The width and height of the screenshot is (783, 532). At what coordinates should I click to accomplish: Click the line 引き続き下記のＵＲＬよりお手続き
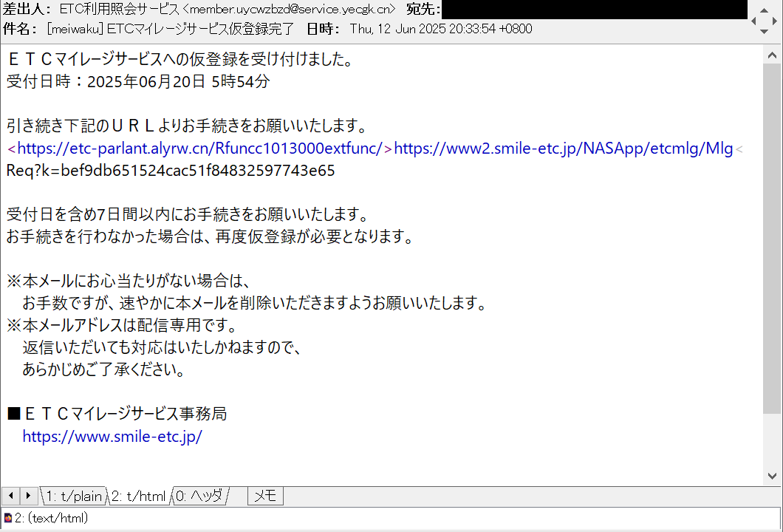[188, 126]
